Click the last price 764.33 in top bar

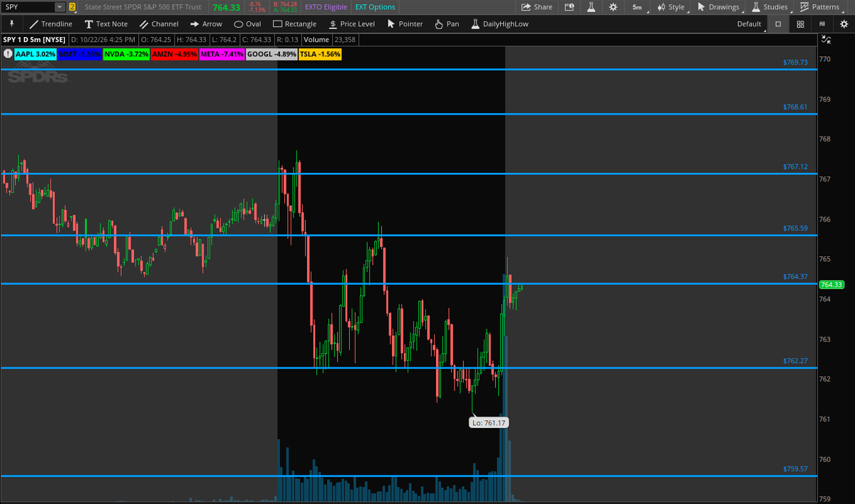pos(226,7)
